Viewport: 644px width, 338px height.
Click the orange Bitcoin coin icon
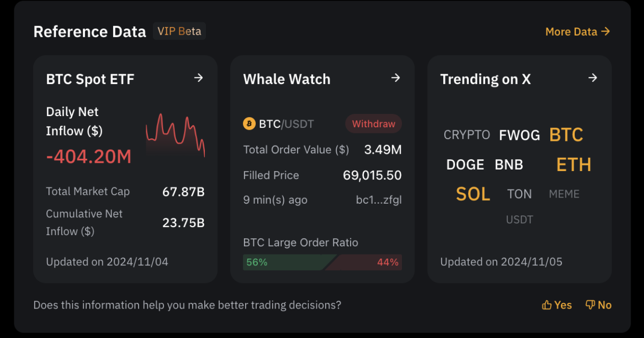(x=249, y=124)
